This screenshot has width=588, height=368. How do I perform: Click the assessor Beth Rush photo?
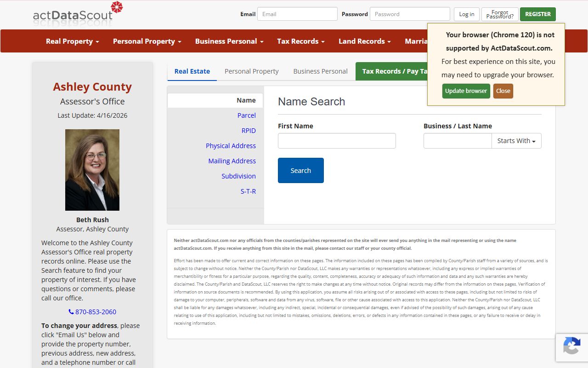coord(92,170)
